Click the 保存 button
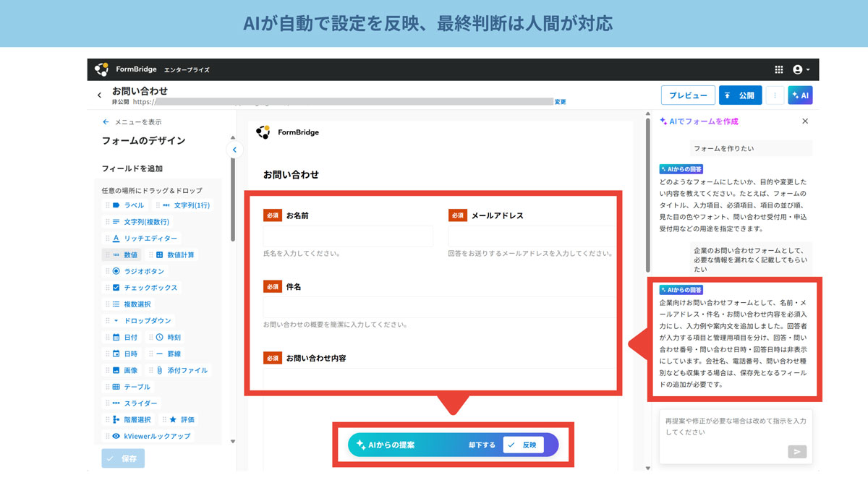This screenshot has width=868, height=488. click(123, 458)
